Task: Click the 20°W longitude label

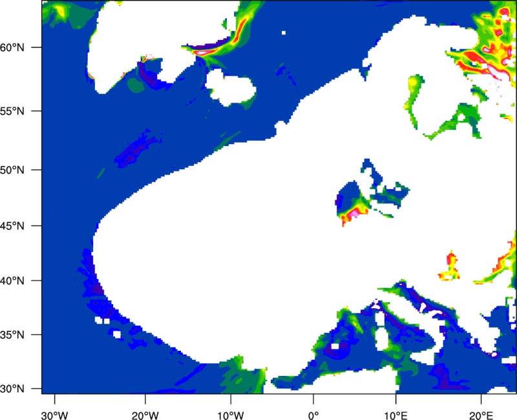Action: point(145,415)
